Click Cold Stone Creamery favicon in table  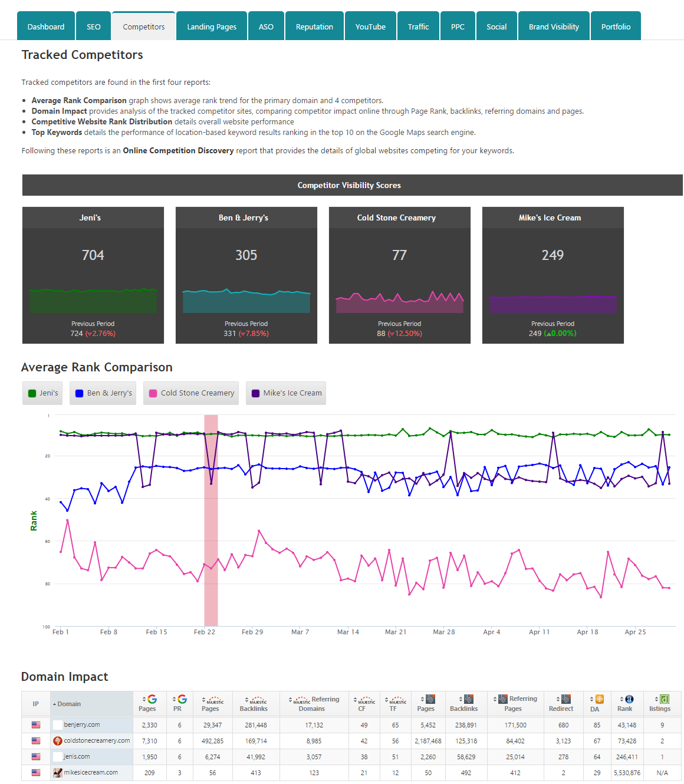(x=58, y=741)
